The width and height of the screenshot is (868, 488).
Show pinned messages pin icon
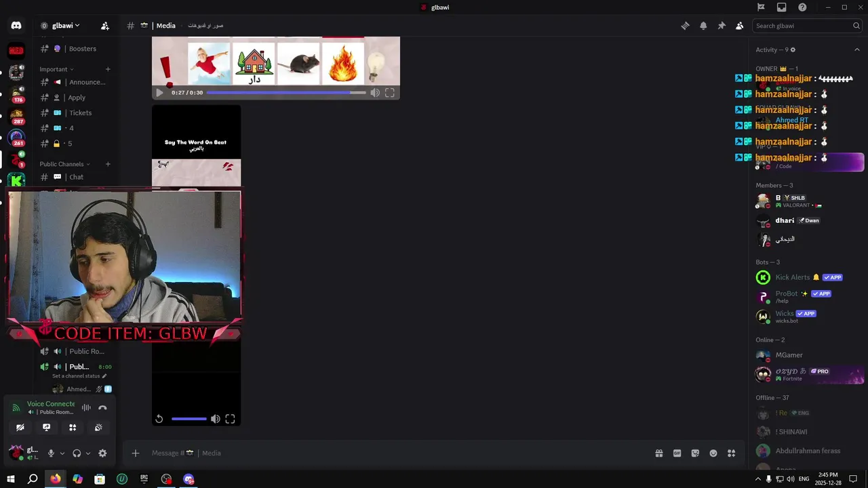[x=722, y=26]
